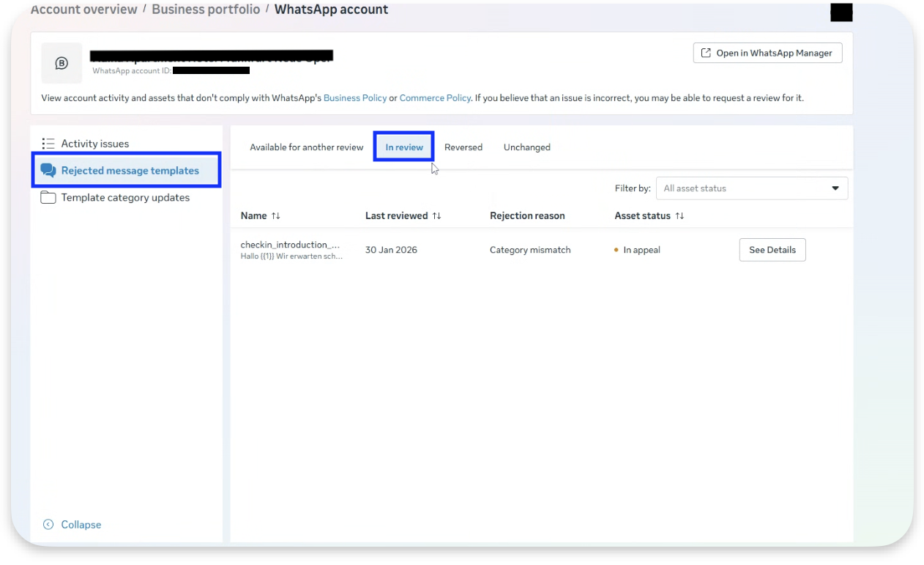Switch to the Unchanged tab
The image size is (924, 565).
pyautogui.click(x=527, y=147)
